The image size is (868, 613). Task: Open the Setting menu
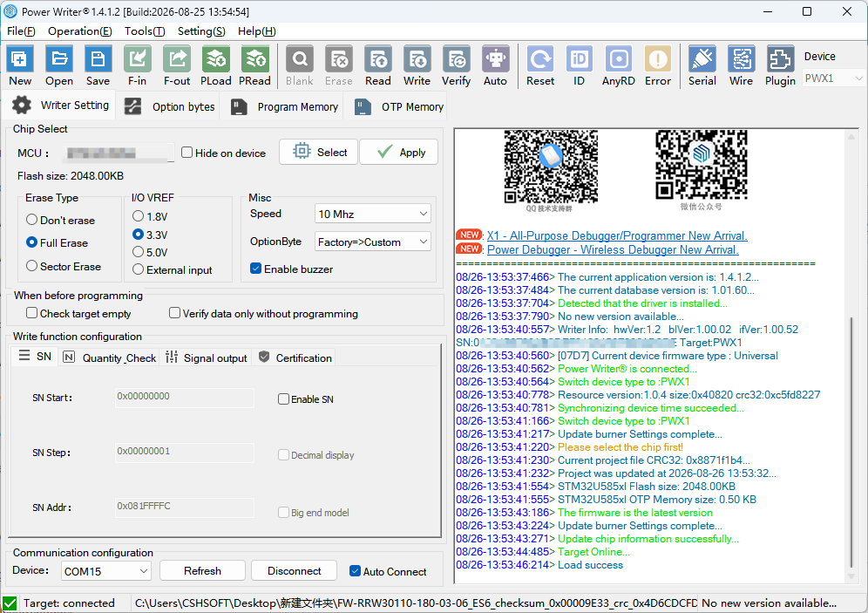201,31
